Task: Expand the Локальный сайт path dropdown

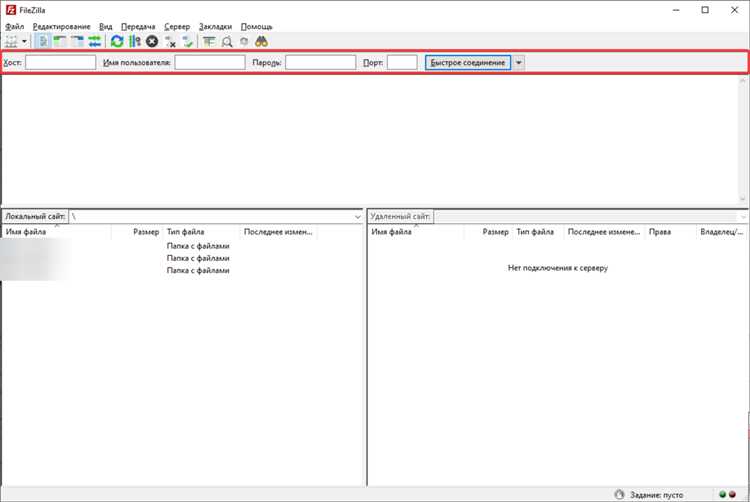Action: [357, 217]
